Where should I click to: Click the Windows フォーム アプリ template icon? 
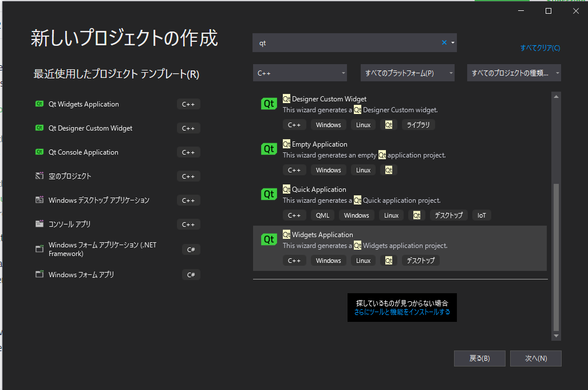pyautogui.click(x=40, y=274)
